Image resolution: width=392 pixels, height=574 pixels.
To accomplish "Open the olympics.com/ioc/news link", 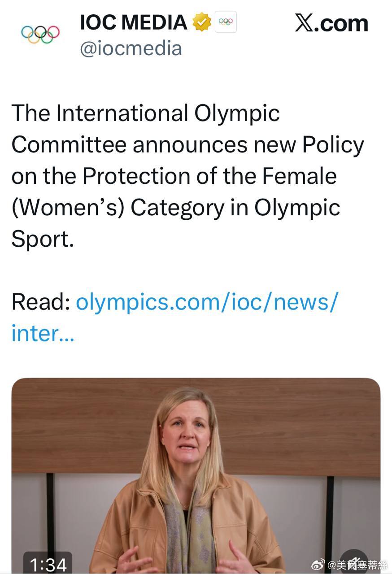I will tap(207, 301).
